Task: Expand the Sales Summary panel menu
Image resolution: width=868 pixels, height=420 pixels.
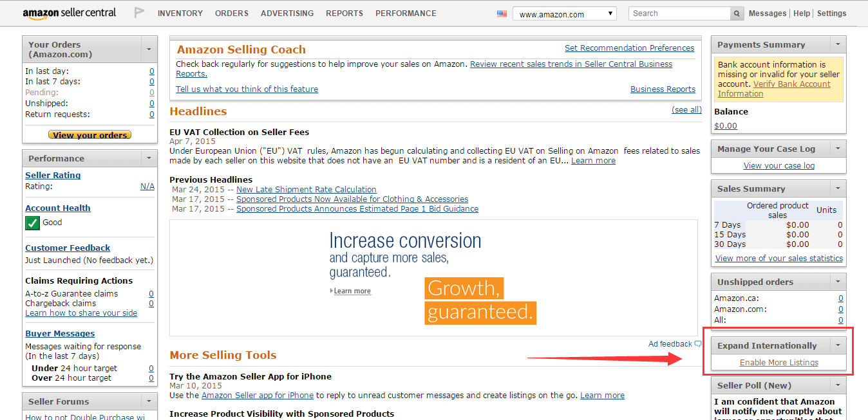Action: pyautogui.click(x=838, y=188)
